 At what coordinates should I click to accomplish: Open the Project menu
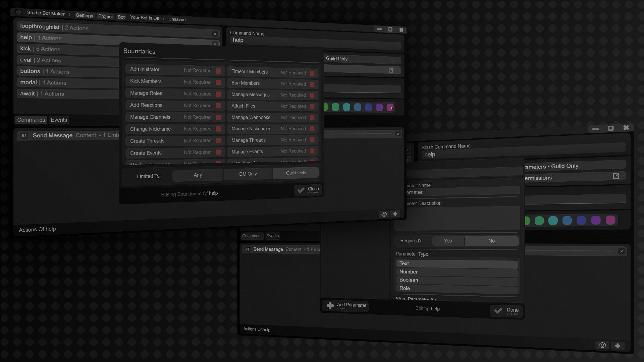(105, 16)
